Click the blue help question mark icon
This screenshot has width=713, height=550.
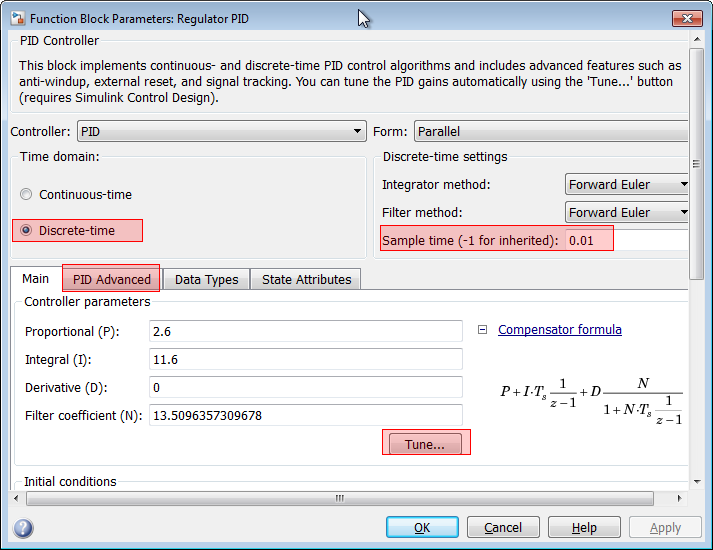[x=24, y=528]
